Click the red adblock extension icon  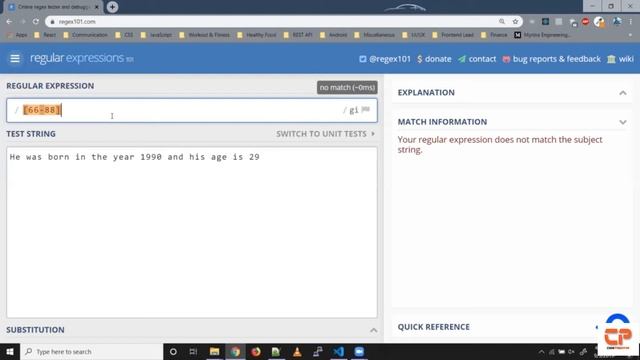(x=585, y=22)
